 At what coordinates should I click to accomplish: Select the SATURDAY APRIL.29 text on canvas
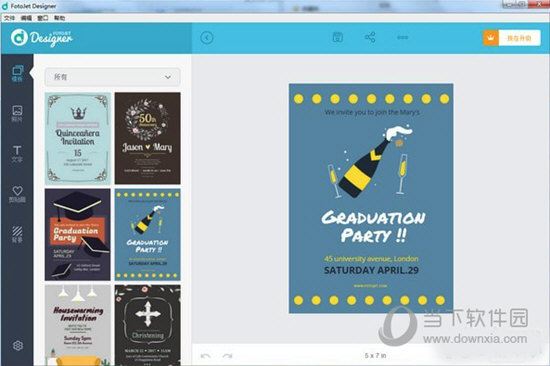point(371,270)
